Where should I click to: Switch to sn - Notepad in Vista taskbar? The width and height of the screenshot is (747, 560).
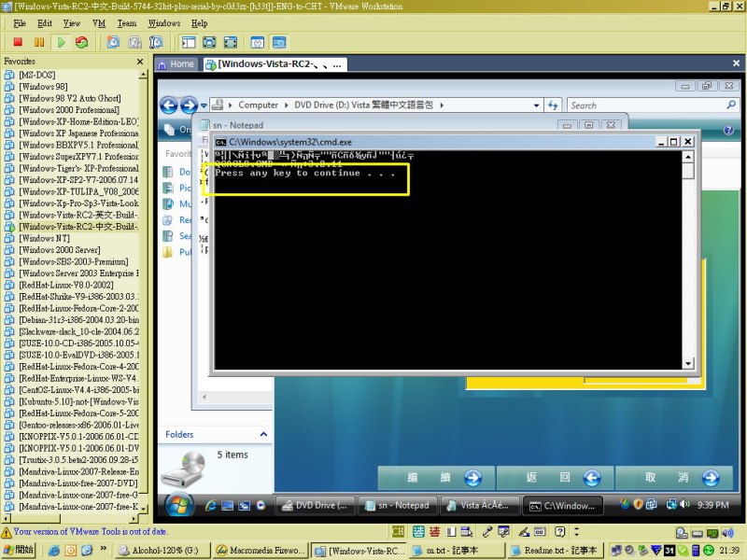tap(398, 506)
